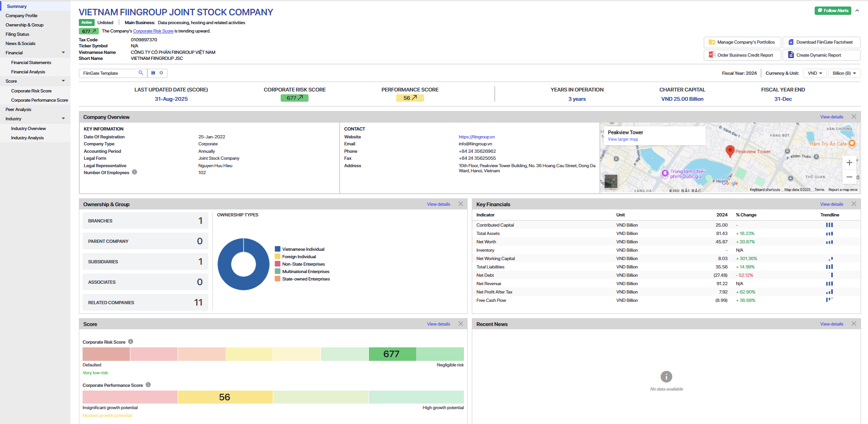Open the VND currency dropdown
Viewport: 868px width, 424px height.
pos(815,73)
